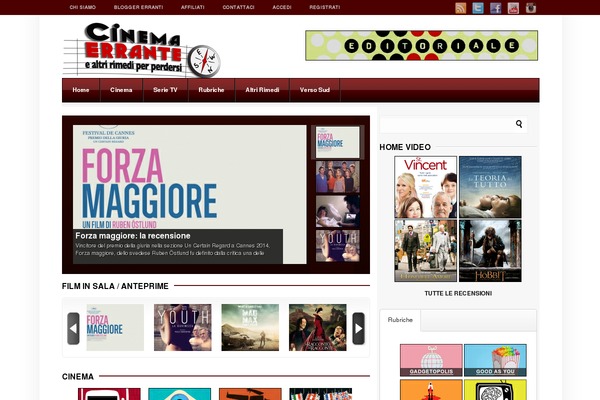
Task: Open the Hobbit home video poster
Action: (x=490, y=251)
